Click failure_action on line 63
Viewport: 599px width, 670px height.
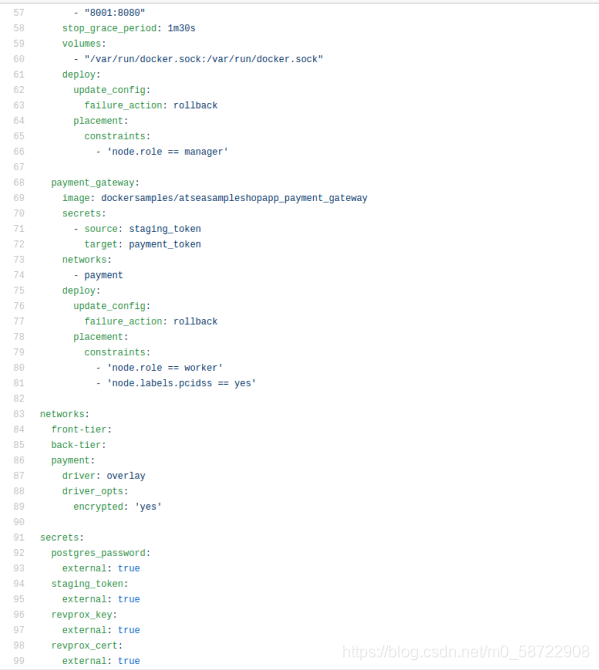pyautogui.click(x=123, y=106)
